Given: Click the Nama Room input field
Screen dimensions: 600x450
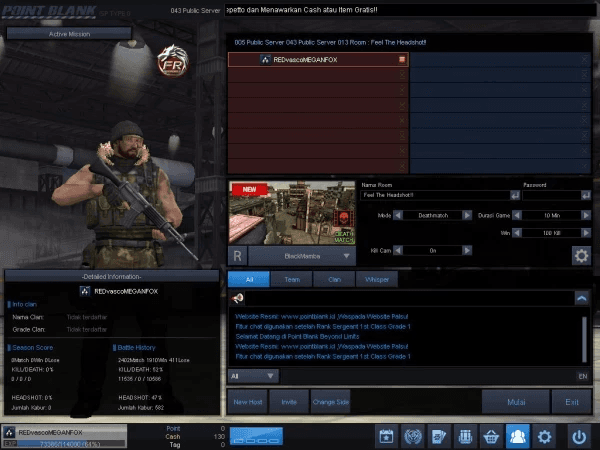Looking at the screenshot, I should coord(435,195).
